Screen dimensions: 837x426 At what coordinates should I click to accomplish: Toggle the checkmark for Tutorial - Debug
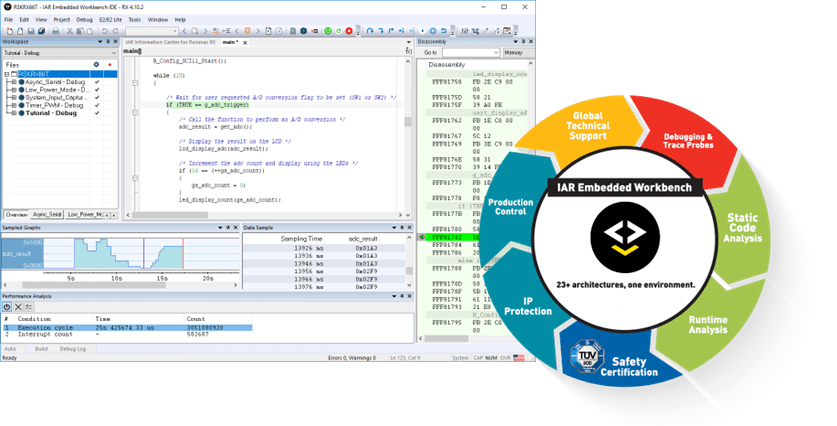tap(97, 113)
